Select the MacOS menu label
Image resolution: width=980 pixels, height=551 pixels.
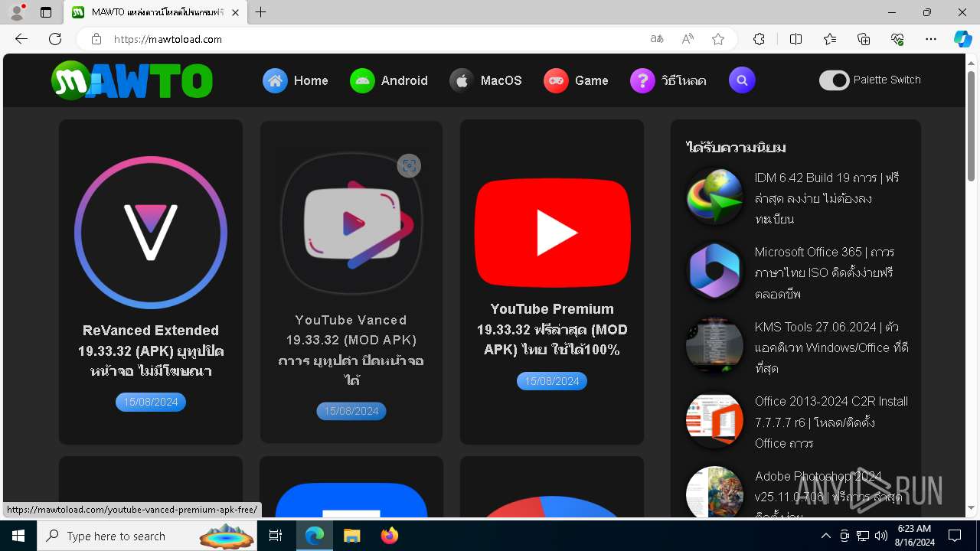(501, 80)
